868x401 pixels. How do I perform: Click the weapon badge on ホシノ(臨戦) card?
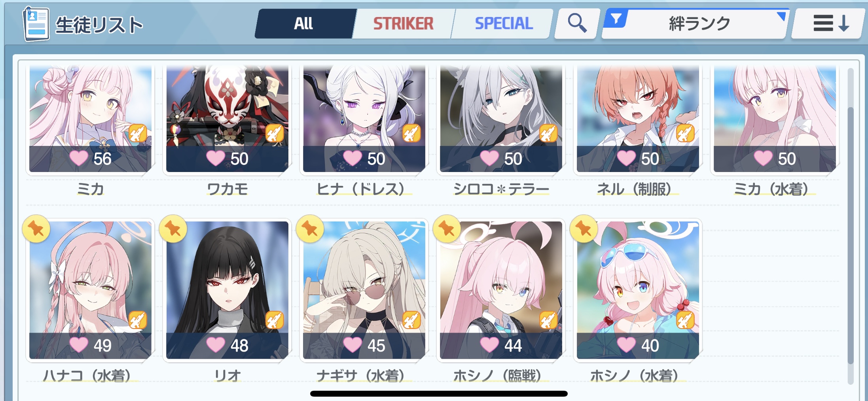pyautogui.click(x=548, y=320)
